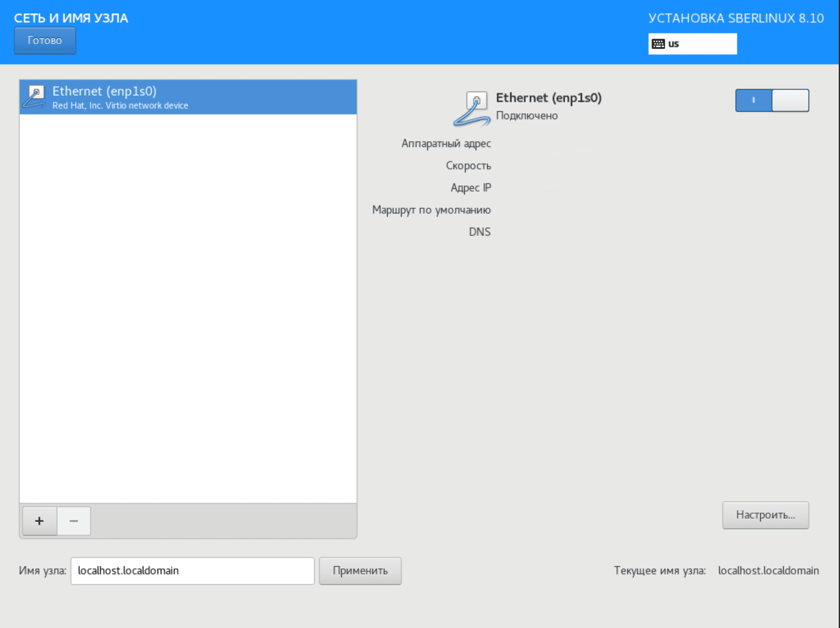Click the DNS label
The height and width of the screenshot is (628, 840).
tap(480, 232)
